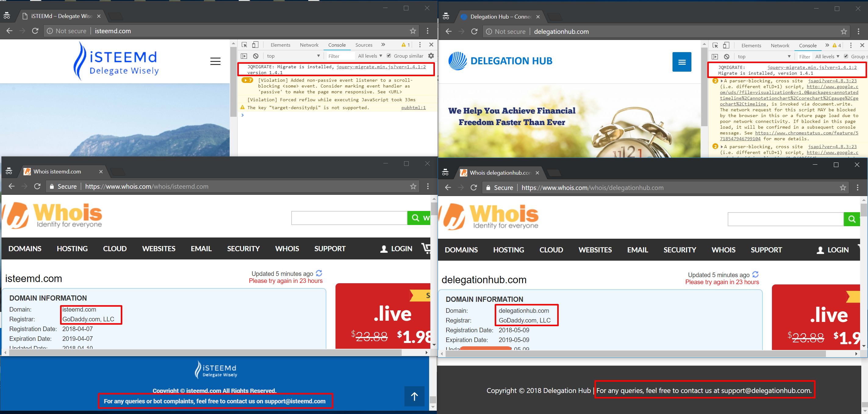868x414 pixels.
Task: Refresh whois data for isteemd.com
Action: (319, 273)
